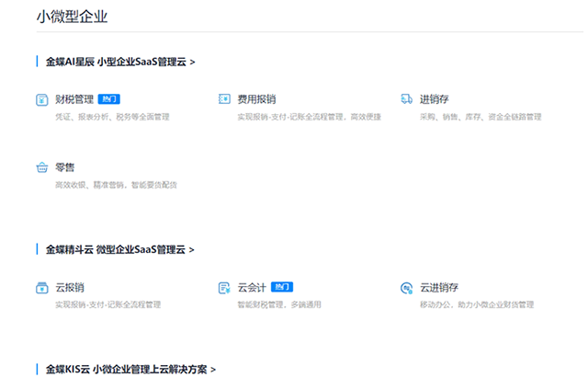Open 金蝶AI星辰 小型企业SaaS管理云 link
The image size is (588, 389).
pos(120,62)
